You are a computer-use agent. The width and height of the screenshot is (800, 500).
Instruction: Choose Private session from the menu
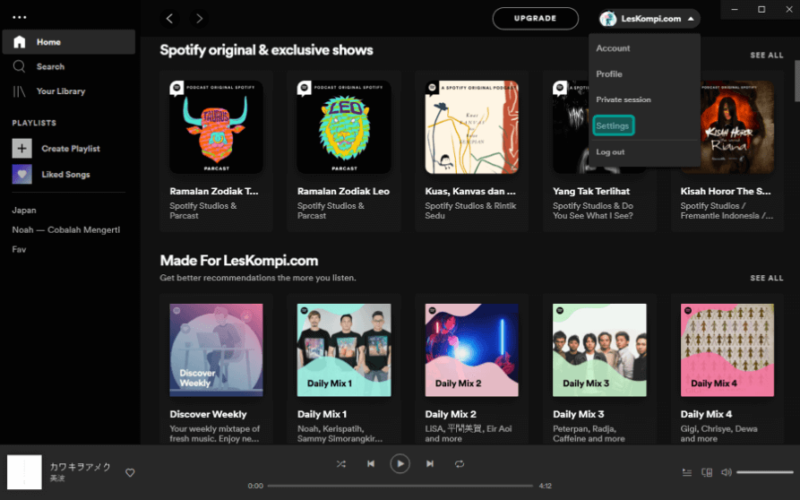coord(623,99)
